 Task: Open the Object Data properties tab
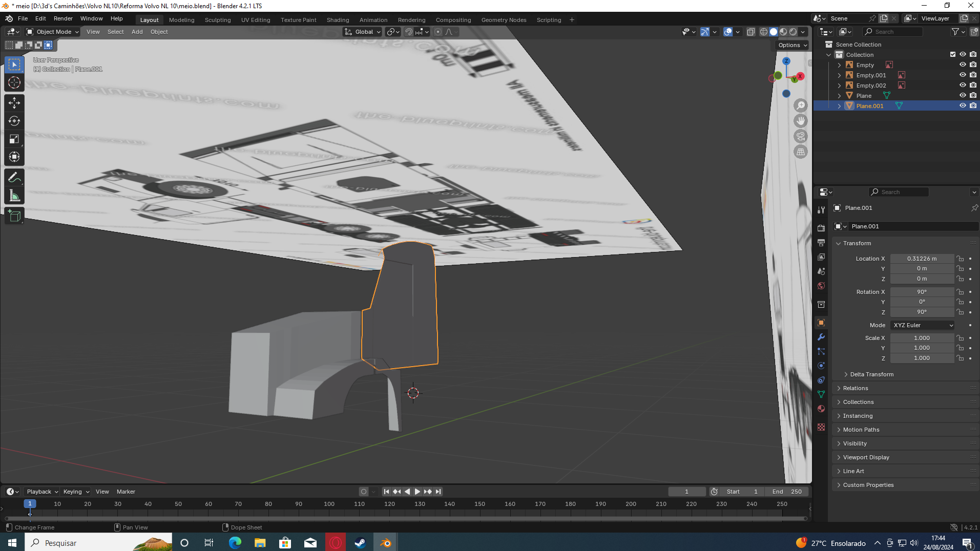point(821,394)
